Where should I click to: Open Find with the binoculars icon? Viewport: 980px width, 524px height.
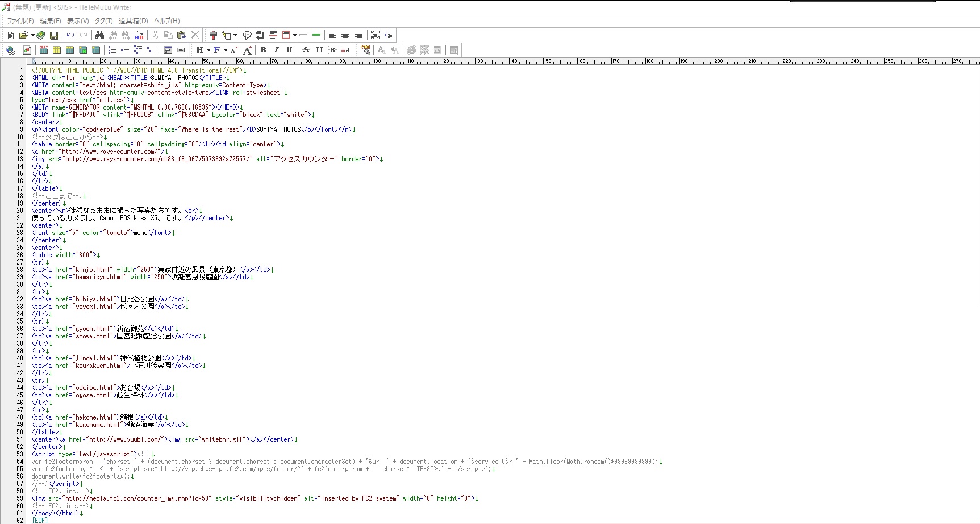(99, 35)
